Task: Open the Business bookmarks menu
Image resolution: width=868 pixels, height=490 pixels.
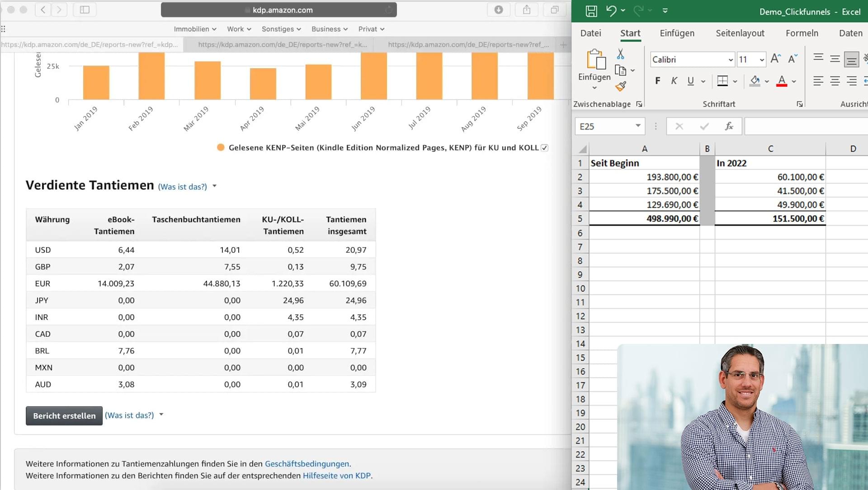Action: click(x=329, y=29)
